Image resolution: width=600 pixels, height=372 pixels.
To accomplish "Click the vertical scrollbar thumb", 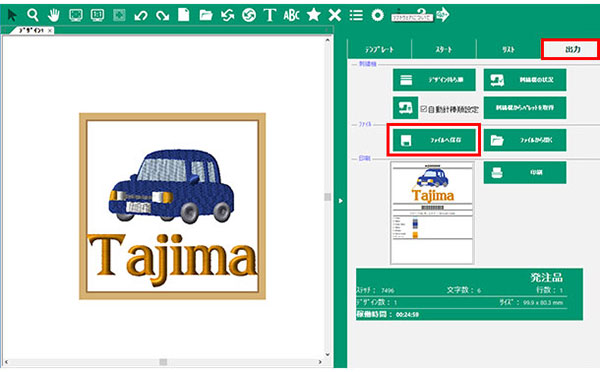I will 328,197.
